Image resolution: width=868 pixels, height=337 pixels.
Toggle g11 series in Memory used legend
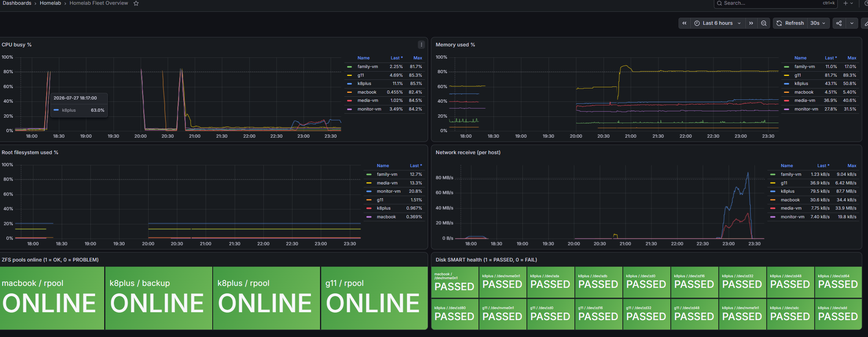coord(797,75)
